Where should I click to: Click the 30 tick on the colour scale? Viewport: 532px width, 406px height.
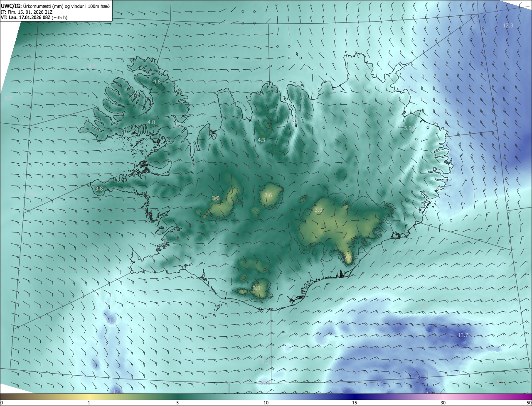[443, 403]
